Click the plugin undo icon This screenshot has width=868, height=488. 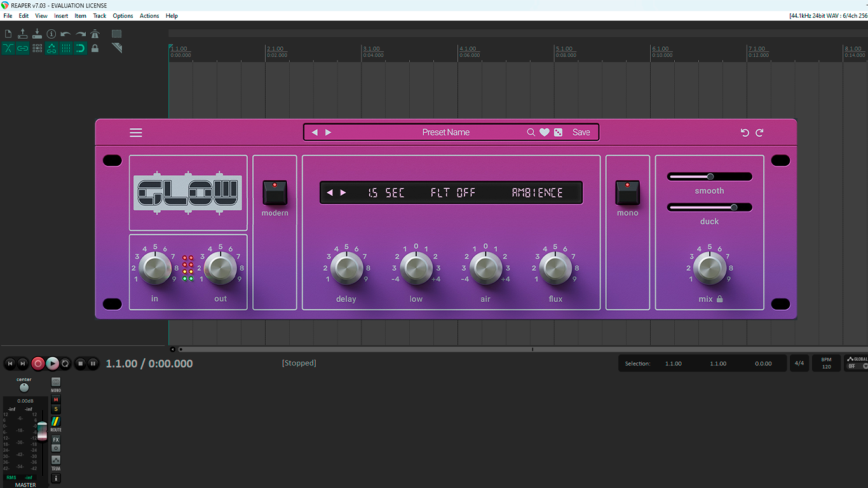pyautogui.click(x=745, y=132)
